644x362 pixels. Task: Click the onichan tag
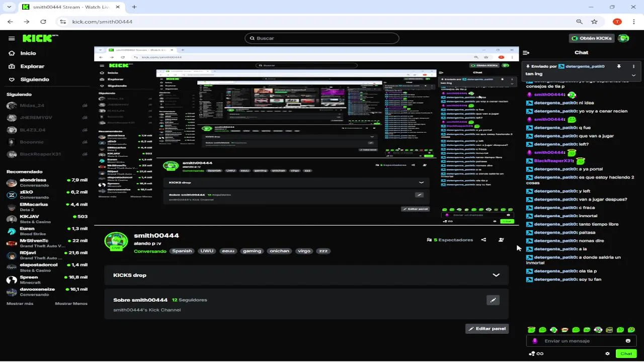pos(279,251)
